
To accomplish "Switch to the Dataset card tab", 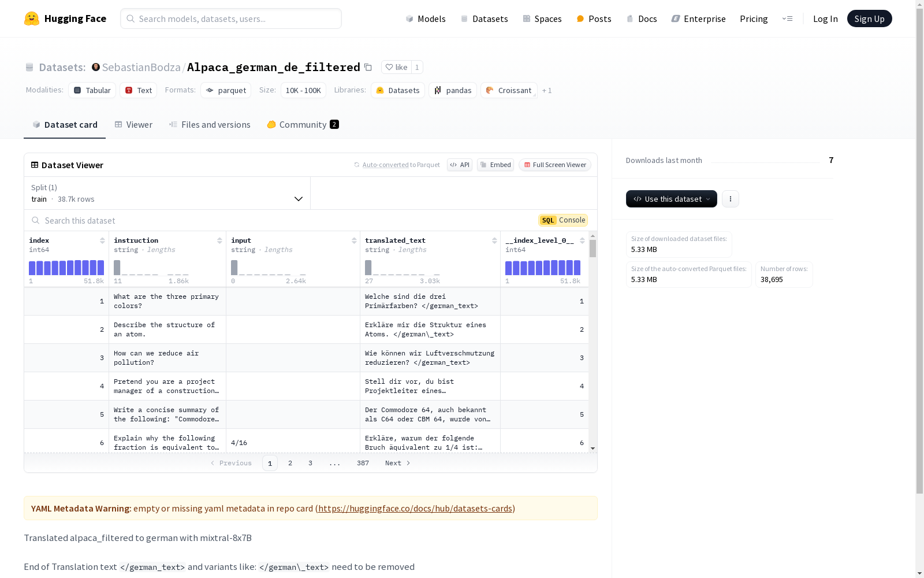I will 65,125.
